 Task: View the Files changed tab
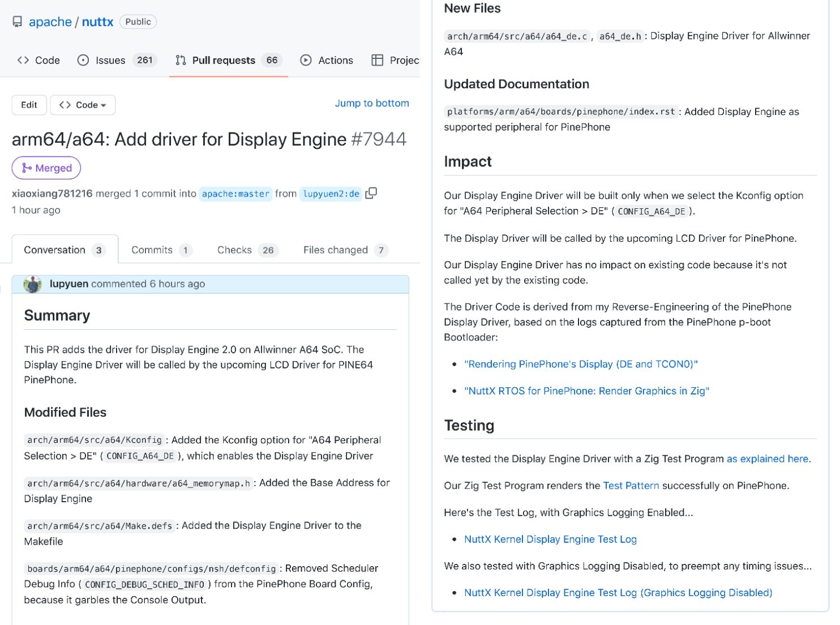[x=345, y=250]
